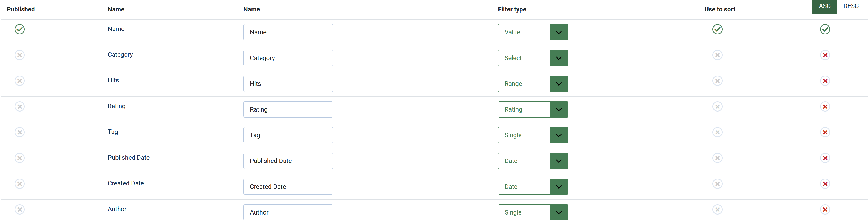
Task: Switch sort order to DESC
Action: click(851, 6)
